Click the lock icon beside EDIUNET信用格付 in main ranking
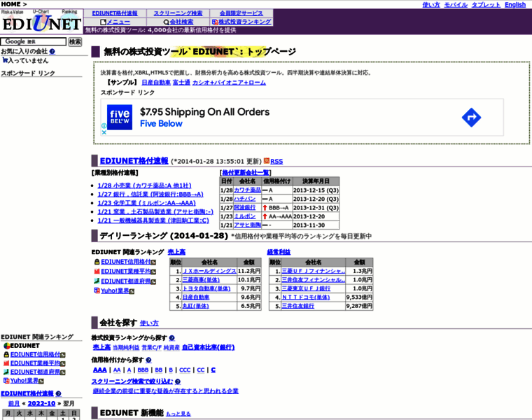 pos(97,262)
